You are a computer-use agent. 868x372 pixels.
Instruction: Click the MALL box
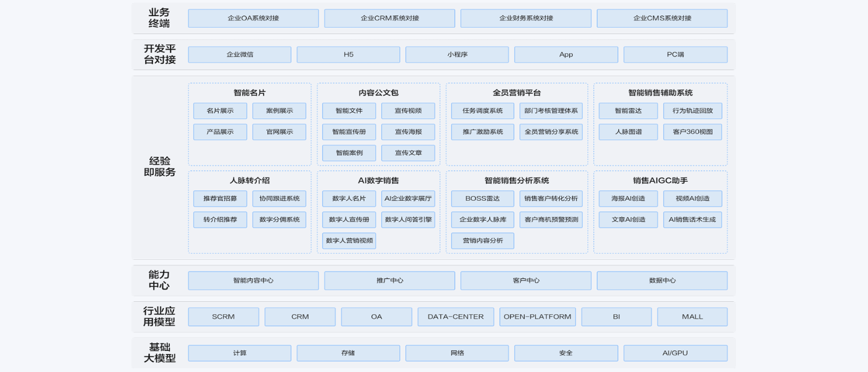pos(692,317)
